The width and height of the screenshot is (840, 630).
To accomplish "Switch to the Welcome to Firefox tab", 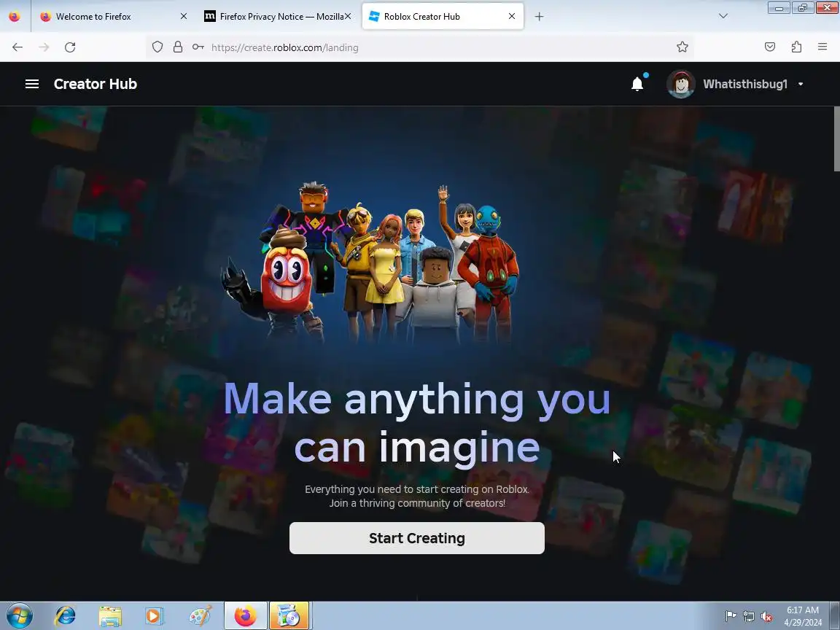I will coord(112,17).
